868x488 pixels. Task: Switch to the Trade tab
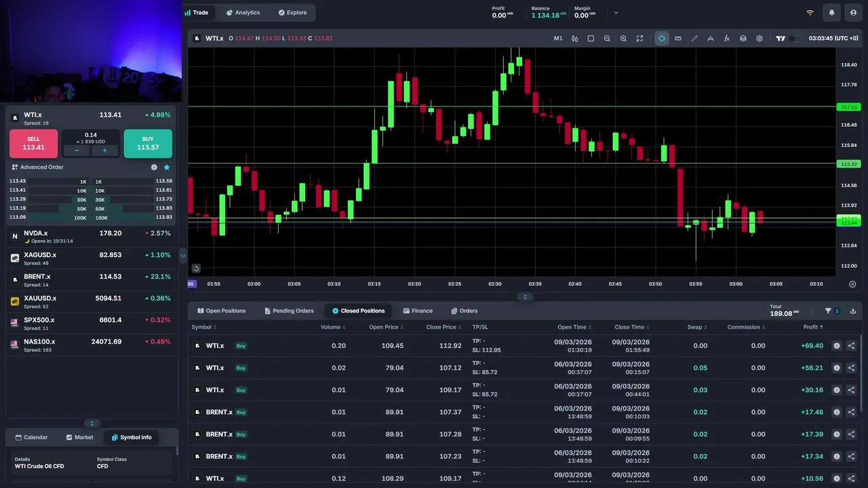pyautogui.click(x=196, y=12)
